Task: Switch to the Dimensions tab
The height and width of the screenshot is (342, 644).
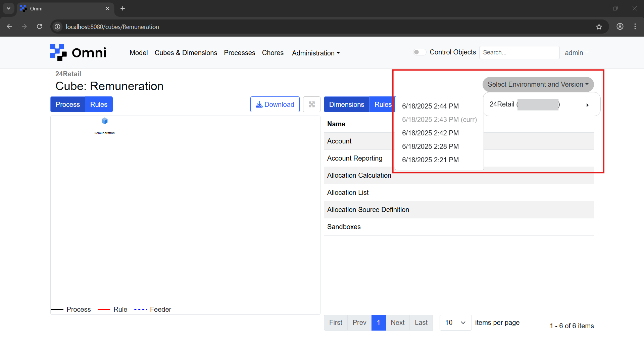Action: pyautogui.click(x=346, y=104)
